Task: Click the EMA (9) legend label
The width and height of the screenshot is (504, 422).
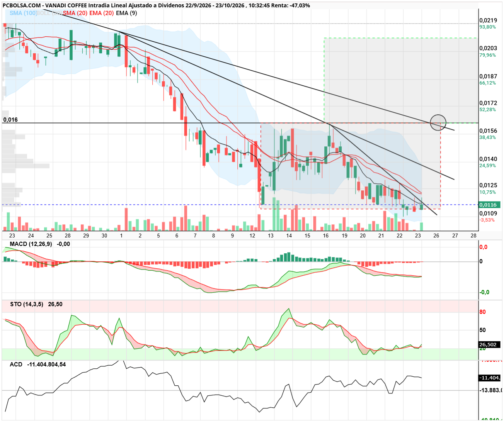Action: 126,13
